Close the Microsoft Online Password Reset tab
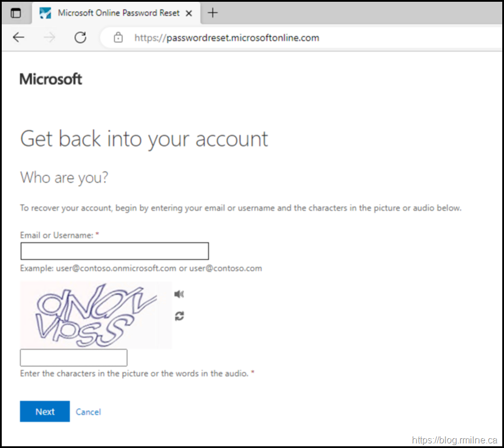This screenshot has width=504, height=448. (189, 13)
